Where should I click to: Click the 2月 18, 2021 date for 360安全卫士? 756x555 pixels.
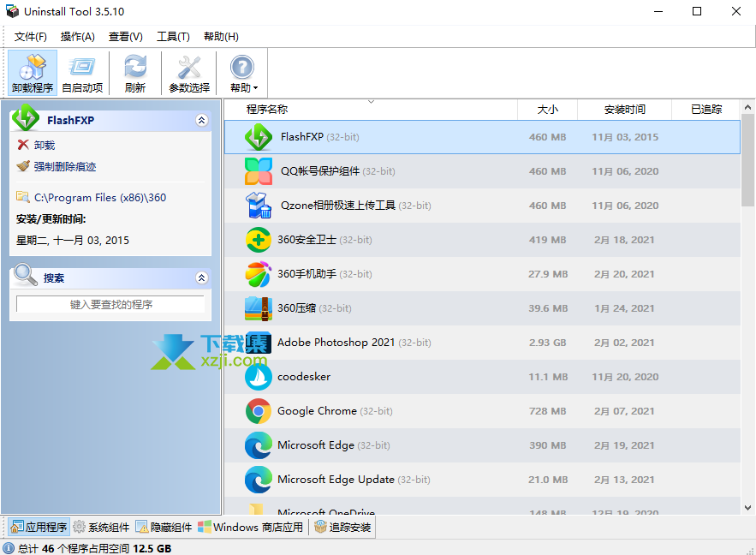point(624,240)
